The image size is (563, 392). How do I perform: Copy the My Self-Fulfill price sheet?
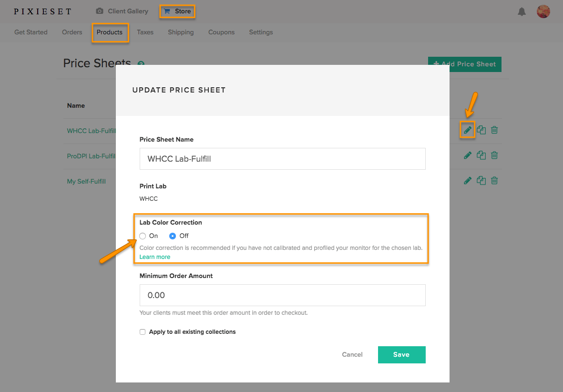click(x=481, y=180)
